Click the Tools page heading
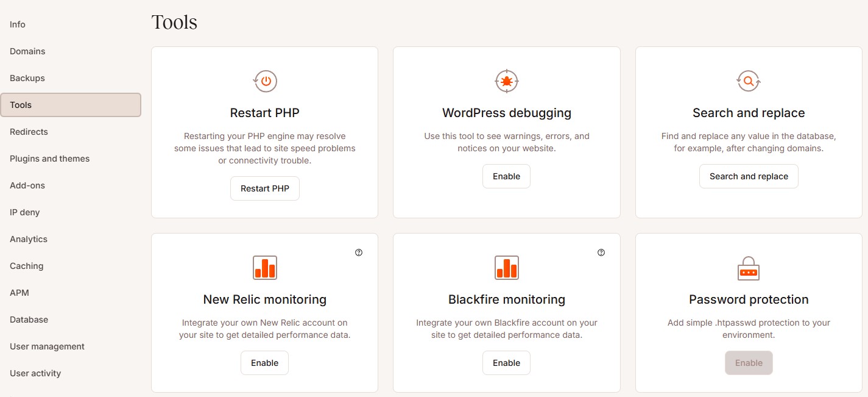 click(x=174, y=23)
